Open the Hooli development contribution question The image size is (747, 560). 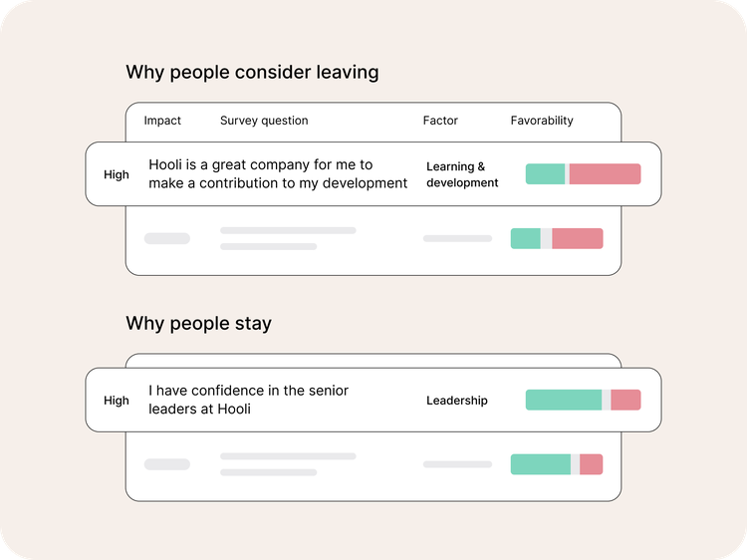tap(278, 174)
